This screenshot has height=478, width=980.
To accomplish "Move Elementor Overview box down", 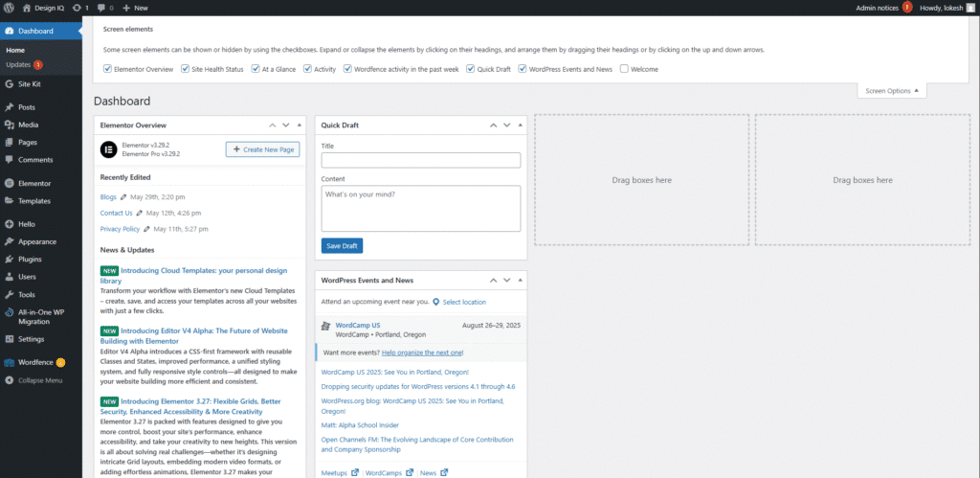I will coord(285,125).
